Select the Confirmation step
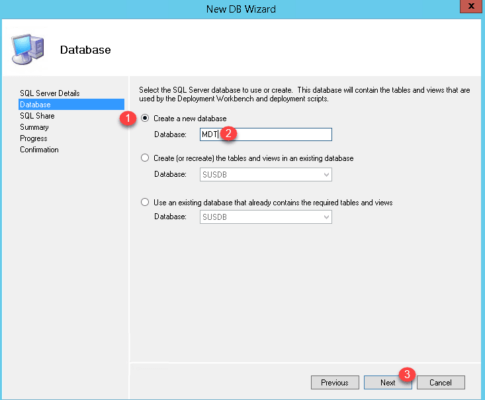Screen dimensions: 485x400 [x=39, y=150]
